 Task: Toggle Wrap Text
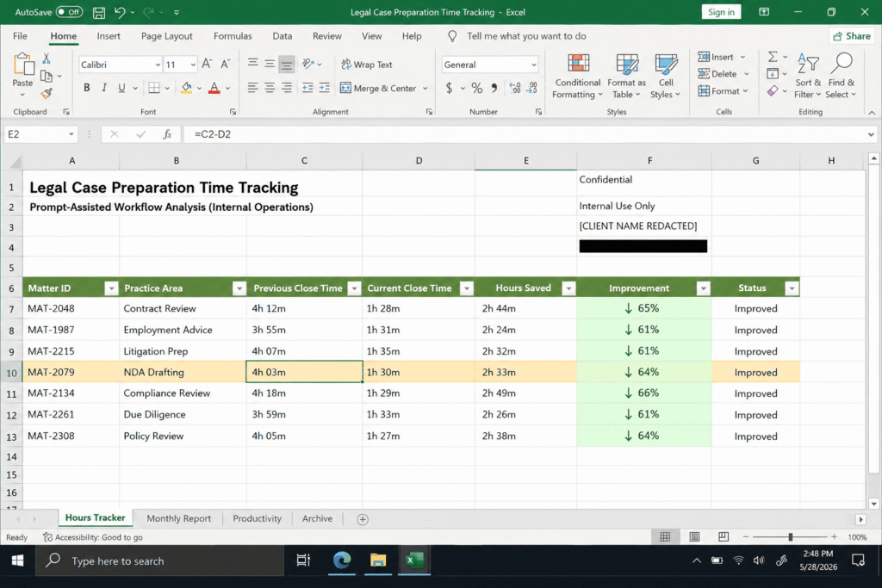(x=367, y=65)
